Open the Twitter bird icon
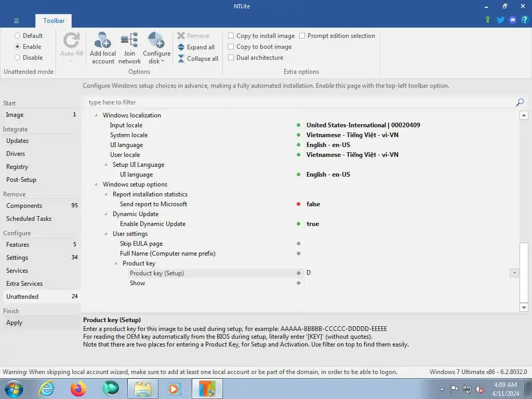532x399 pixels. coord(500,20)
